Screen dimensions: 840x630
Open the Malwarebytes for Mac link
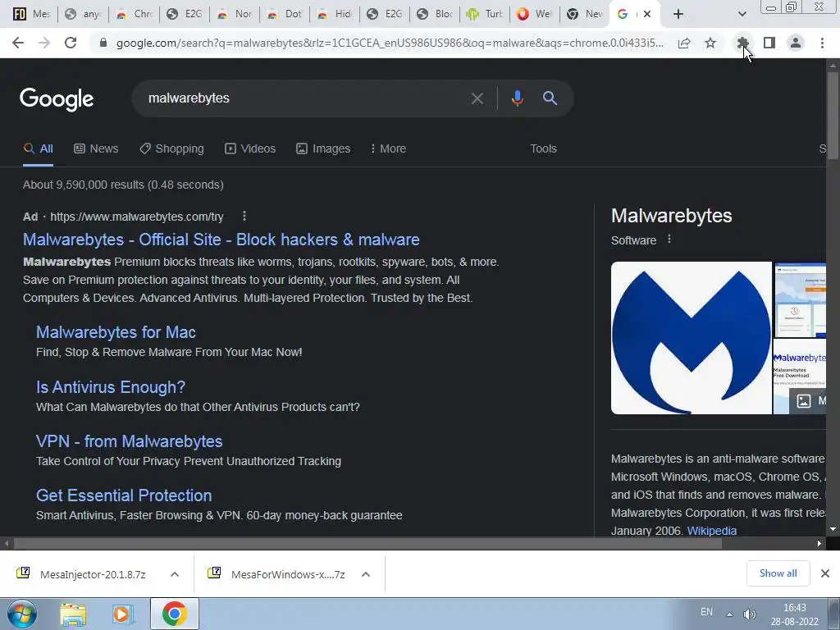pyautogui.click(x=116, y=332)
